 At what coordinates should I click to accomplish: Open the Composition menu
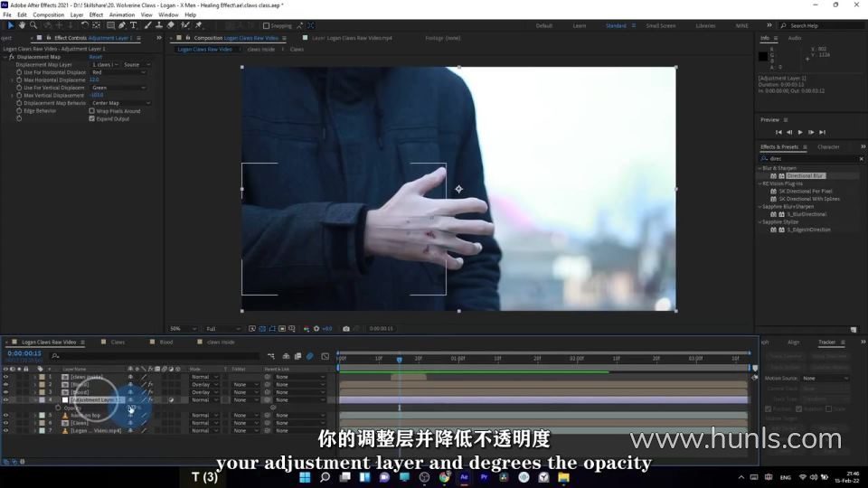click(x=48, y=15)
